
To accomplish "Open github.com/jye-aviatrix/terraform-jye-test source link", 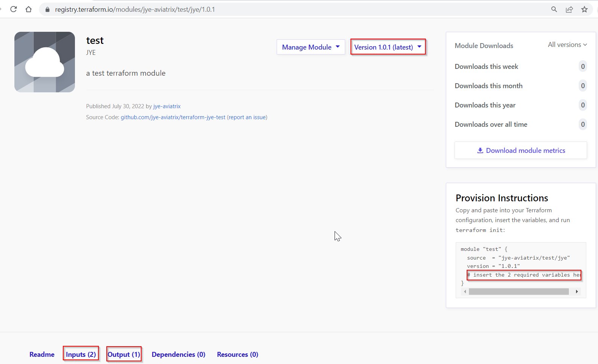I will [x=173, y=117].
